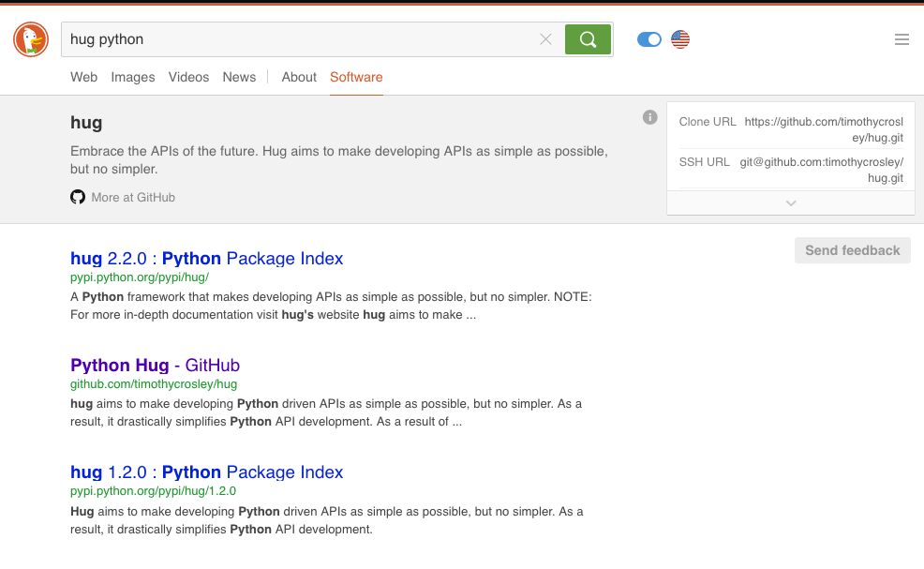The width and height of the screenshot is (924, 569).
Task: Open hug 2.2.0 Python Package Index result
Action: point(206,259)
